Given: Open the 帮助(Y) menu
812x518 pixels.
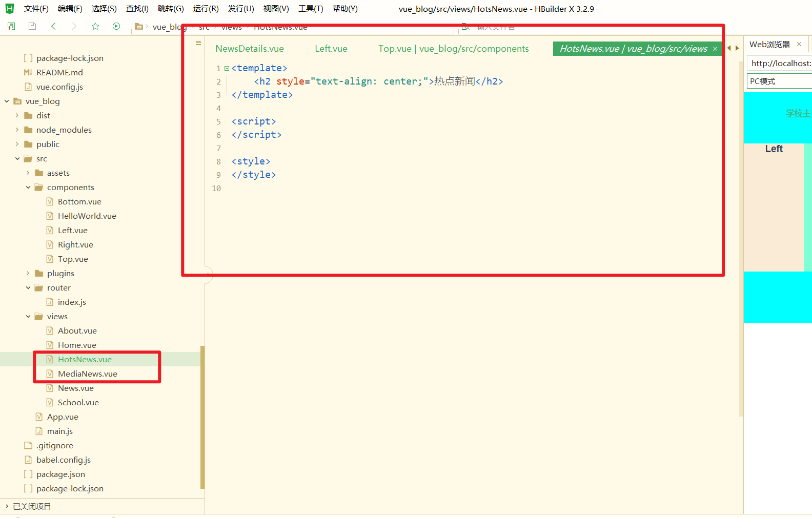Looking at the screenshot, I should (345, 9).
